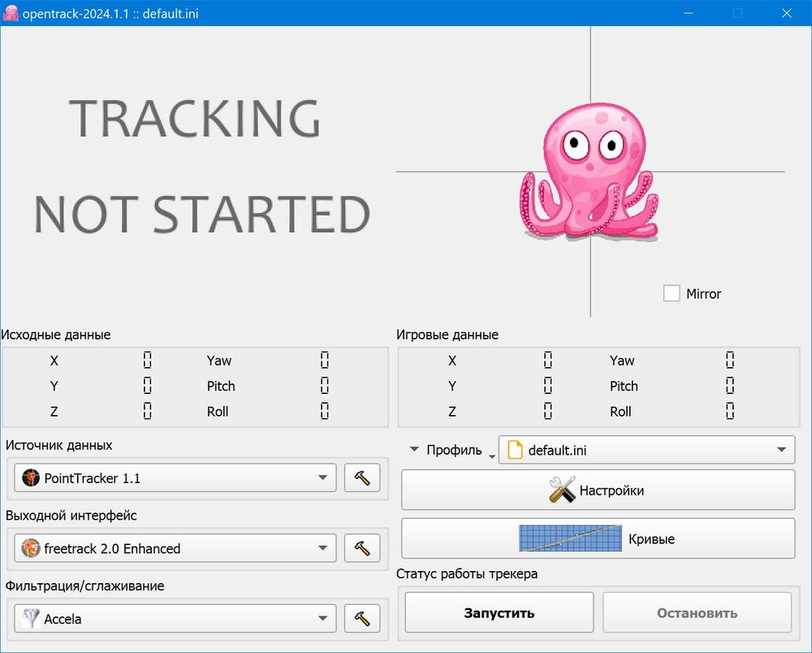Open curve editor via the Кривые button
This screenshot has width=812, height=653.
tap(598, 538)
